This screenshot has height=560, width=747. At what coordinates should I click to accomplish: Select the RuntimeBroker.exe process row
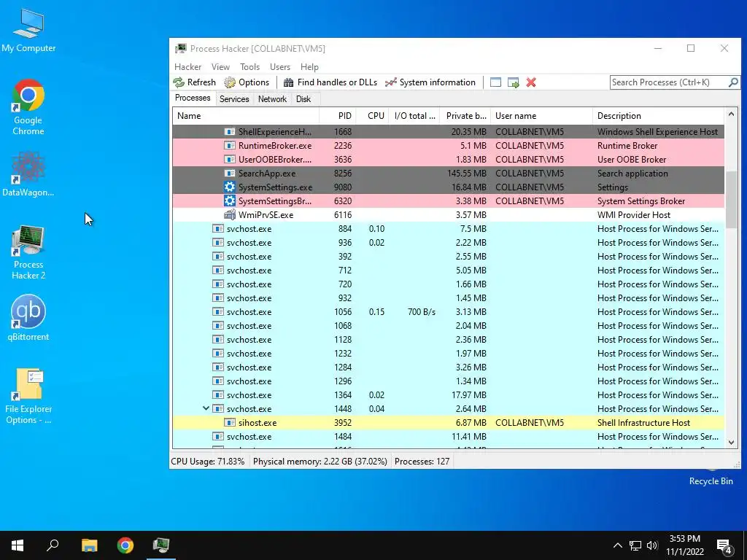pyautogui.click(x=449, y=146)
